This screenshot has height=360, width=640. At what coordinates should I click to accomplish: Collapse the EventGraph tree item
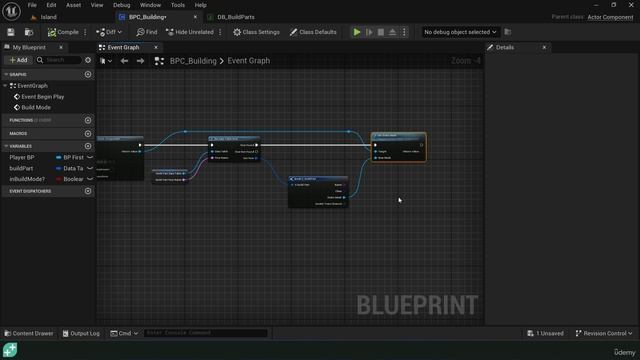pos(5,86)
